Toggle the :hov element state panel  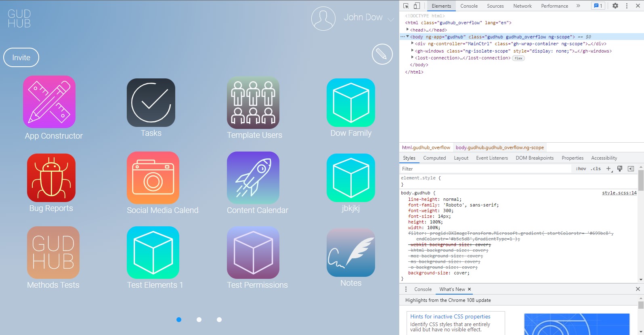point(581,169)
